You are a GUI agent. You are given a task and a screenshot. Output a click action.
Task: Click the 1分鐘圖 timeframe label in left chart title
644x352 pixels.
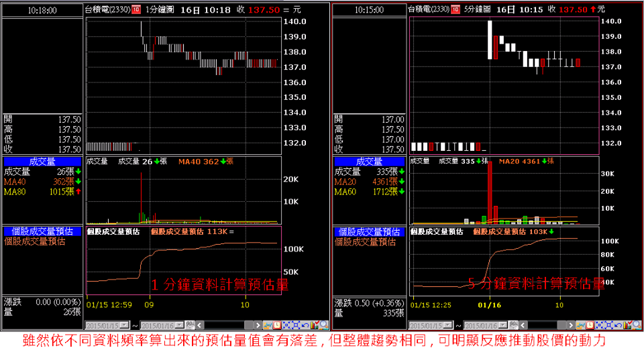tap(160, 10)
